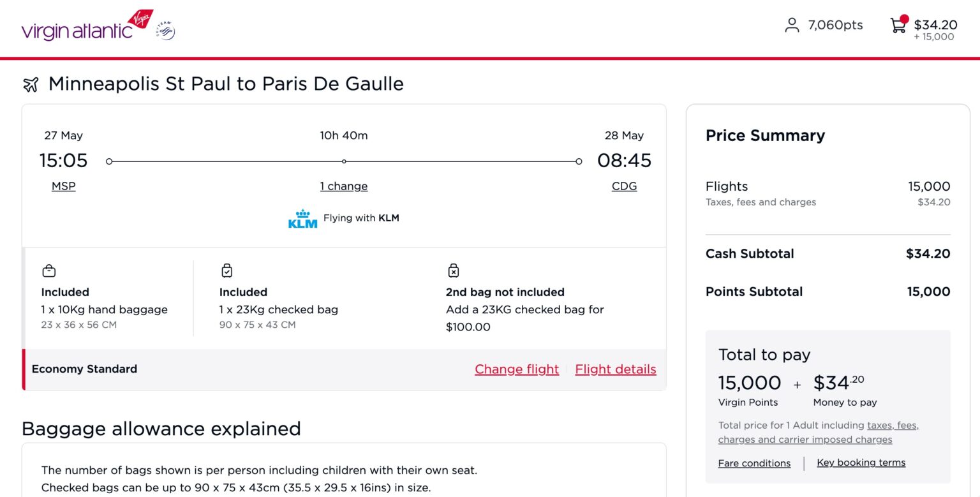The image size is (980, 497).
Task: Open Key booking terms
Action: pos(861,463)
